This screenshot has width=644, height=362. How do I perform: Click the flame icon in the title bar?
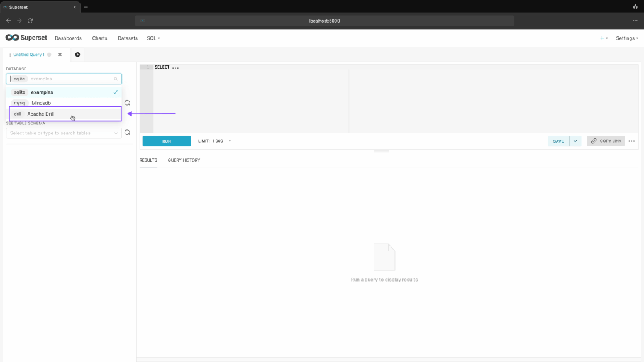coord(635,7)
